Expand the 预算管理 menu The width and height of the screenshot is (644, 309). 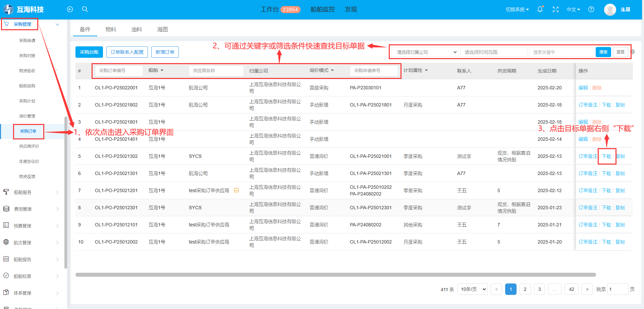click(57, 226)
